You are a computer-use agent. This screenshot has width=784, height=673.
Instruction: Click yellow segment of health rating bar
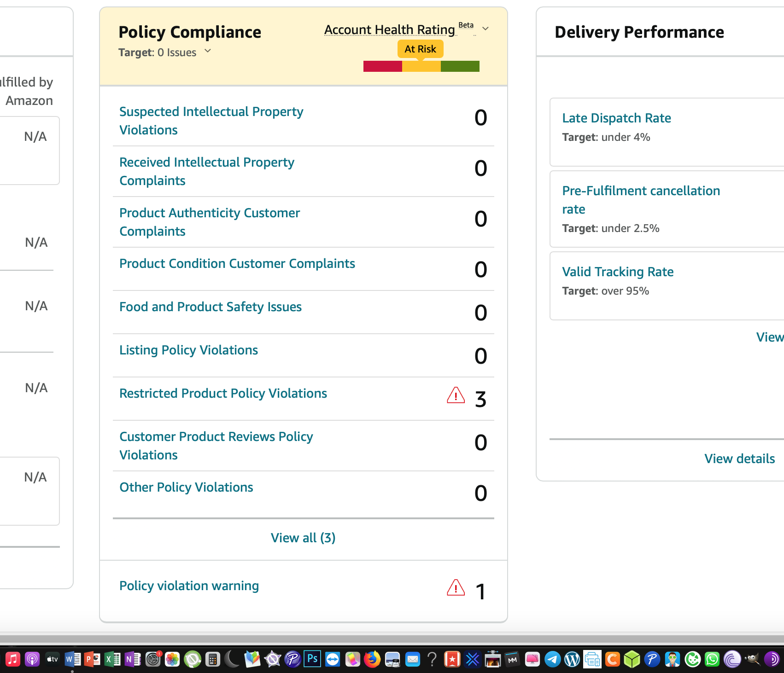click(x=421, y=66)
